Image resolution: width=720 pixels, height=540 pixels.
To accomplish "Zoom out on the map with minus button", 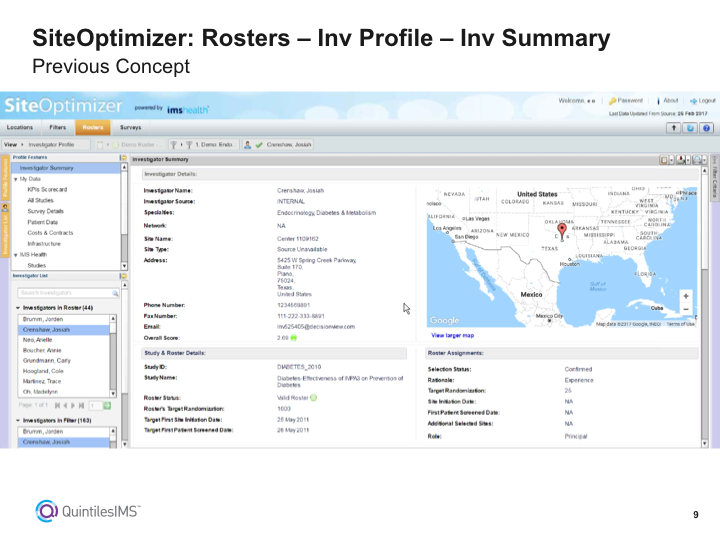I will (x=686, y=309).
